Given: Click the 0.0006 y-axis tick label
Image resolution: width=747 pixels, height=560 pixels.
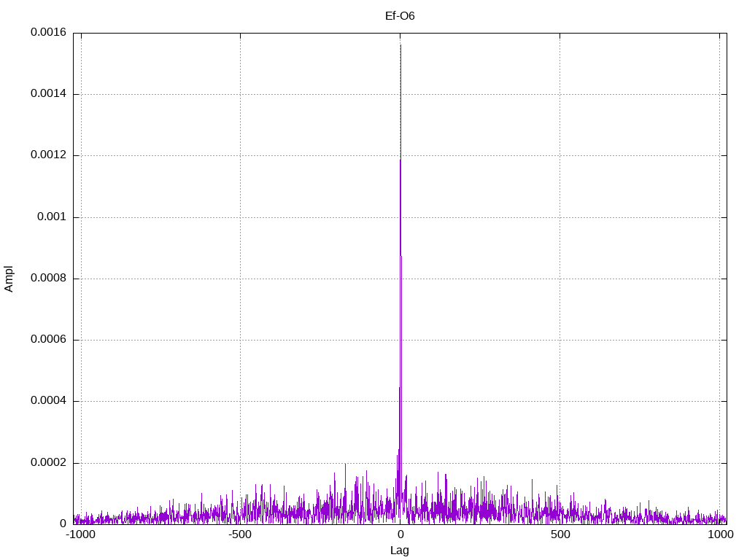Looking at the screenshot, I should 48,340.
